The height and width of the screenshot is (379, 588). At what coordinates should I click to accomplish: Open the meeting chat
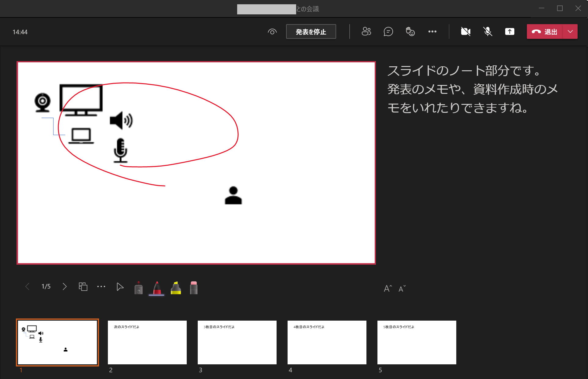388,31
